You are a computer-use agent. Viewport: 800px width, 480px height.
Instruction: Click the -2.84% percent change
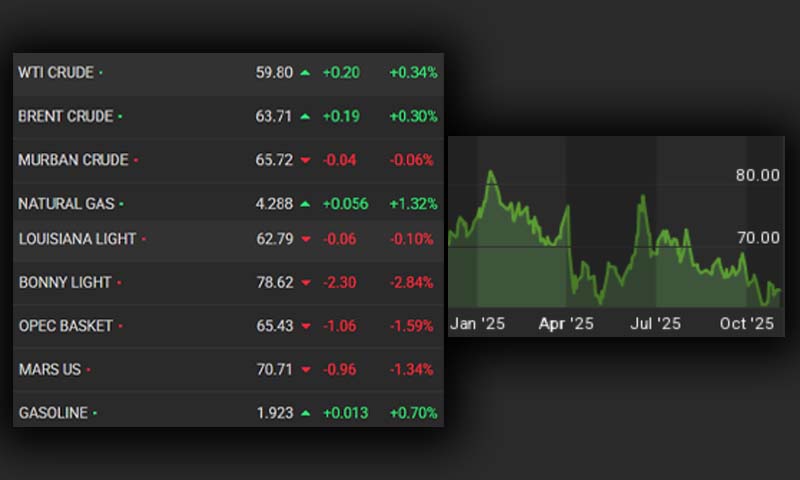[411, 283]
